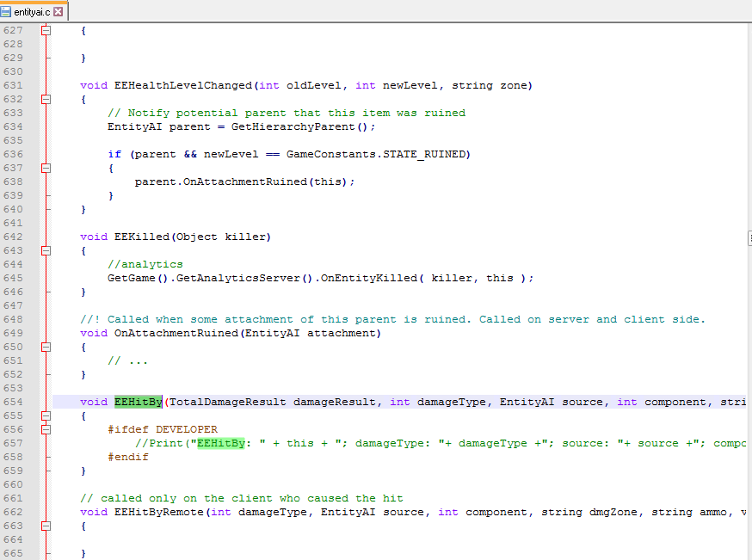752x560 pixels.
Task: Collapse the if block at line 637
Action: (46, 169)
